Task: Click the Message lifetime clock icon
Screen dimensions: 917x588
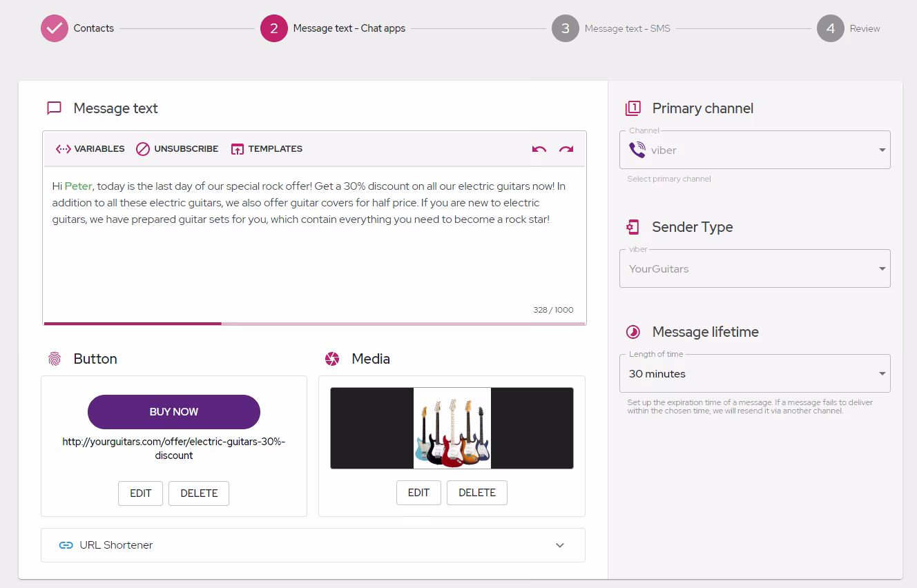Action: coord(633,332)
